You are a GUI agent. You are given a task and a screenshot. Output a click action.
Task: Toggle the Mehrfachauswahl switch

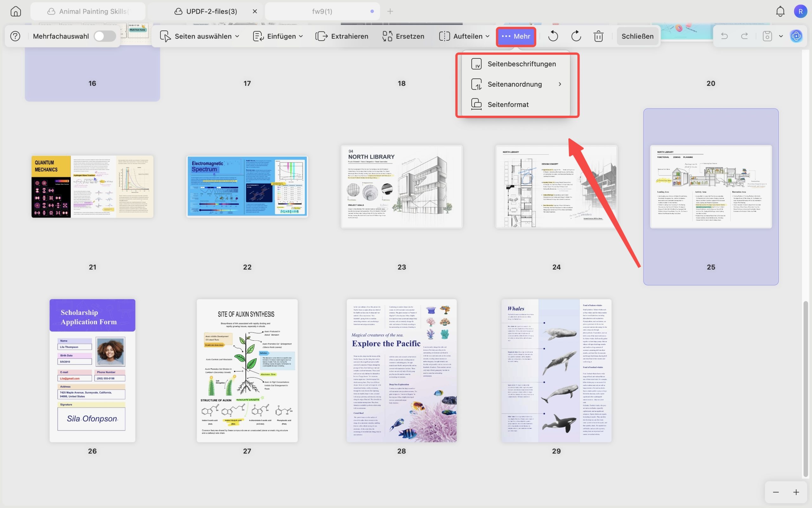click(x=105, y=36)
